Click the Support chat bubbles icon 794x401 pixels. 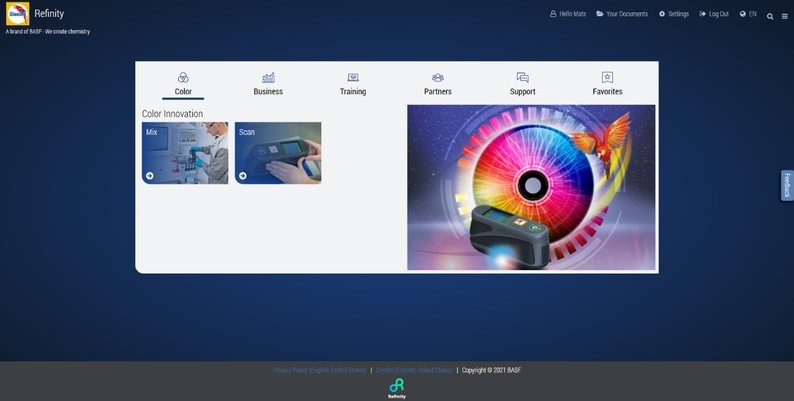tap(523, 77)
